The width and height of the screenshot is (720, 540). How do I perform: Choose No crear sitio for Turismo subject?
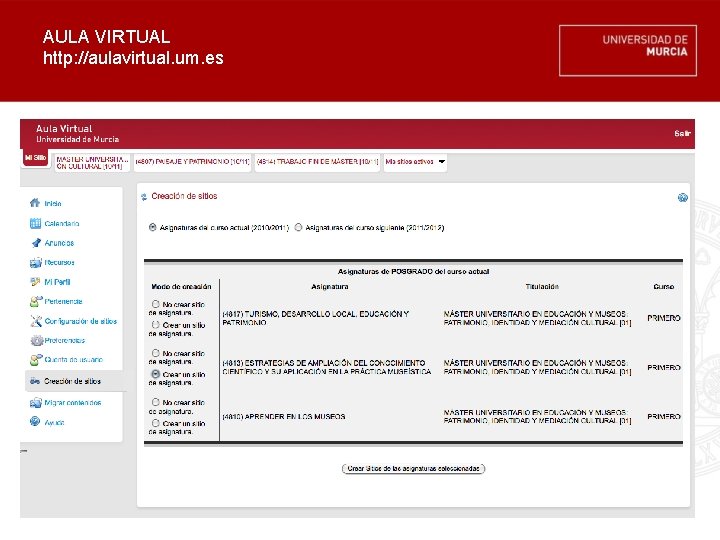click(x=156, y=304)
